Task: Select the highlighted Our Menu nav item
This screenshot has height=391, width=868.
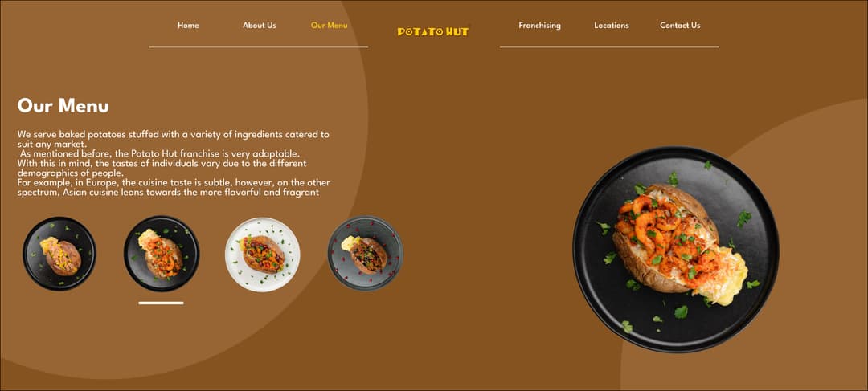Action: (x=330, y=26)
